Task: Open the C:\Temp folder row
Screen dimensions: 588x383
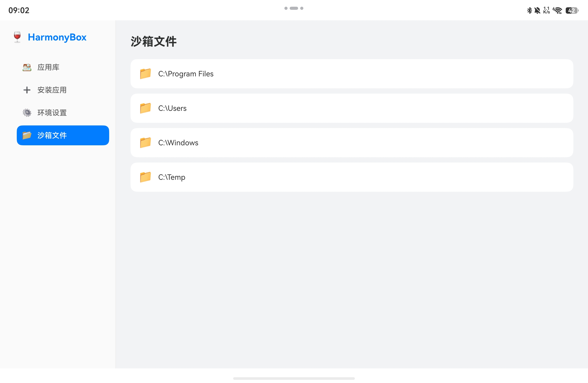Action: coord(352,177)
